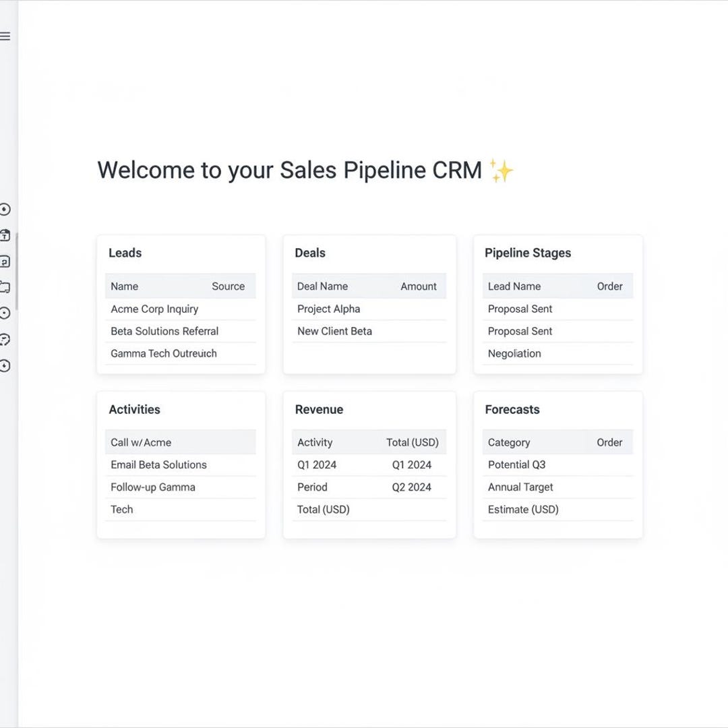Click the sidebar folder icon
Image resolution: width=728 pixels, height=728 pixels.
(x=5, y=287)
